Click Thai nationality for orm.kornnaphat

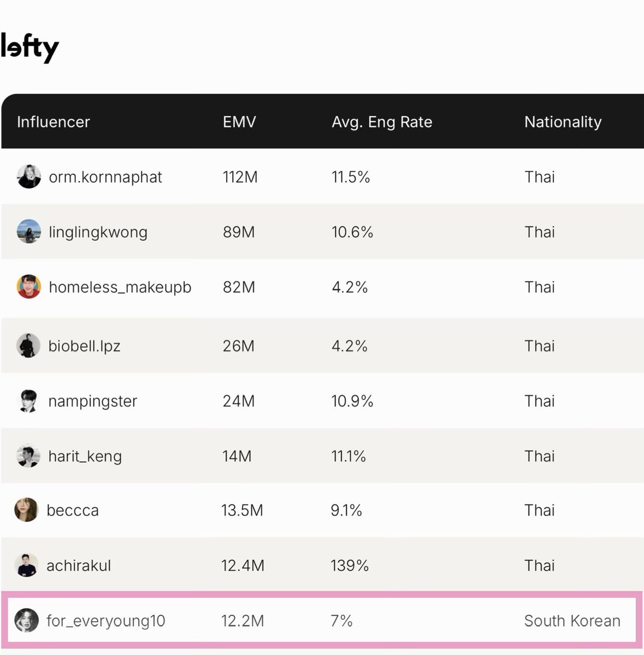[540, 177]
